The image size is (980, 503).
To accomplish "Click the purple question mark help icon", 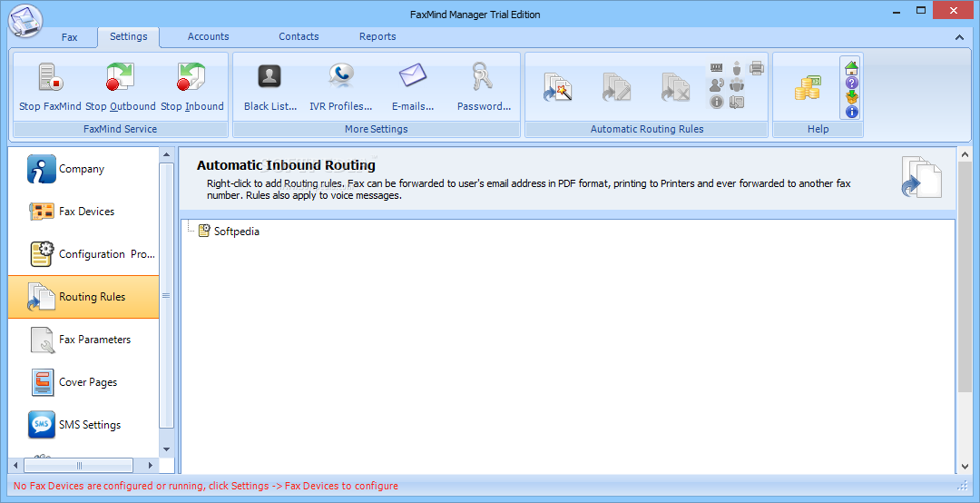I will coord(851,83).
